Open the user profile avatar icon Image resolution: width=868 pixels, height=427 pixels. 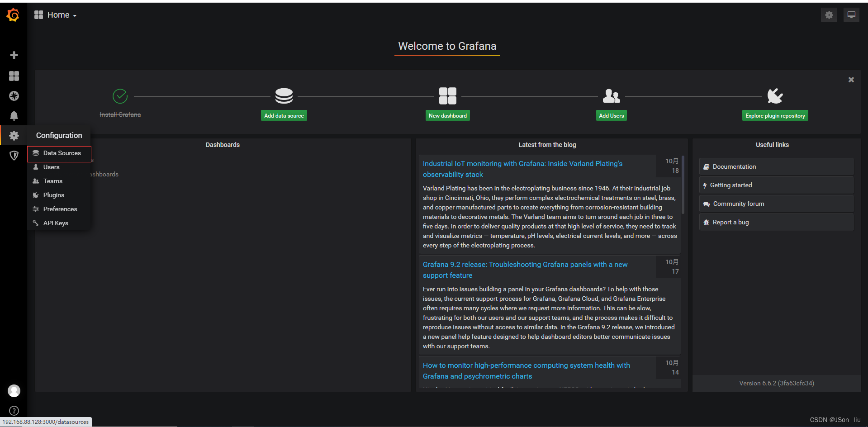point(14,391)
